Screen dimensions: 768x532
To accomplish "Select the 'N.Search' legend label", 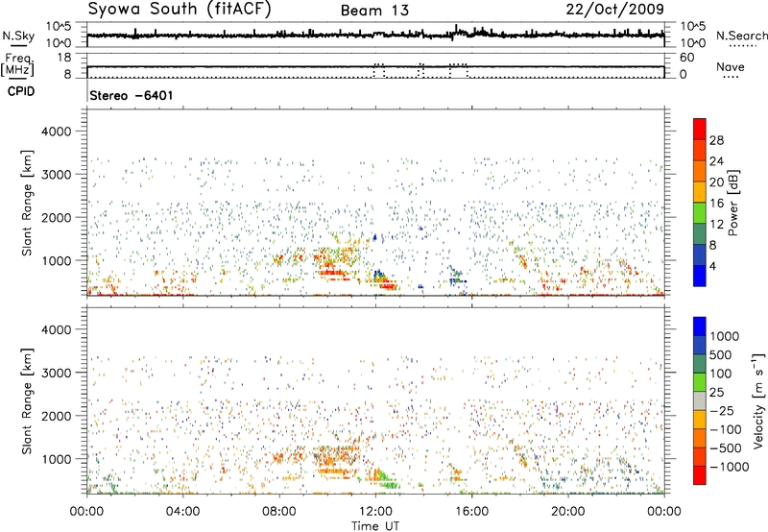I will click(741, 36).
